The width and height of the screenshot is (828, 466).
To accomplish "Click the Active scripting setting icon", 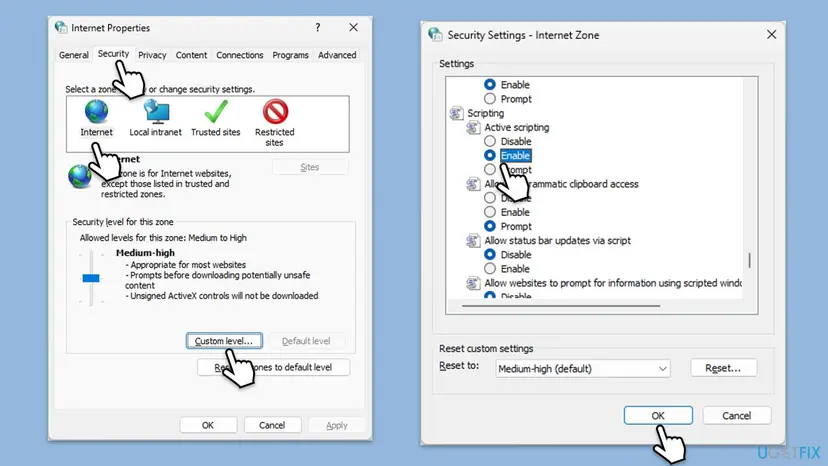I will pos(473,127).
